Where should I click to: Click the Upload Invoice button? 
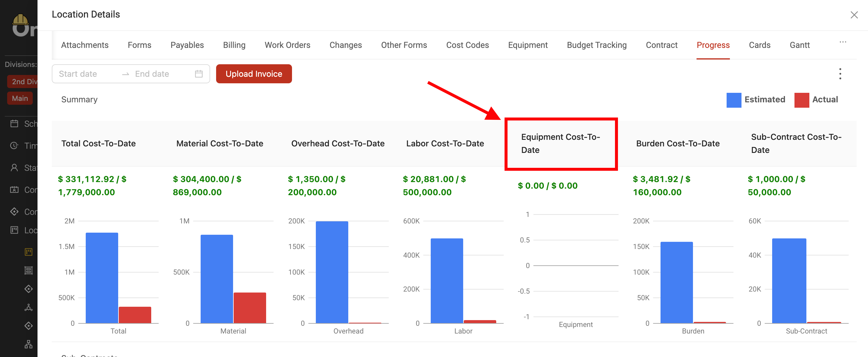[x=254, y=74]
